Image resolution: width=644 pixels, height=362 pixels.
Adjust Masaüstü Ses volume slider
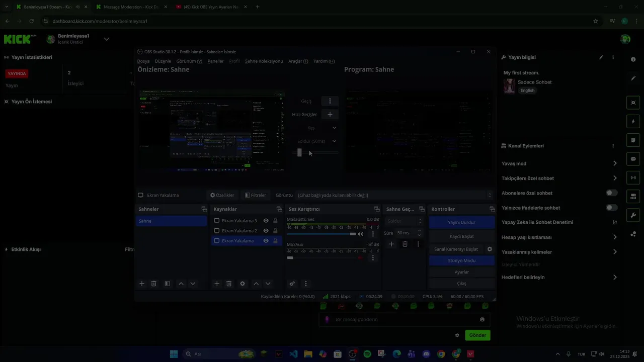pos(321,234)
